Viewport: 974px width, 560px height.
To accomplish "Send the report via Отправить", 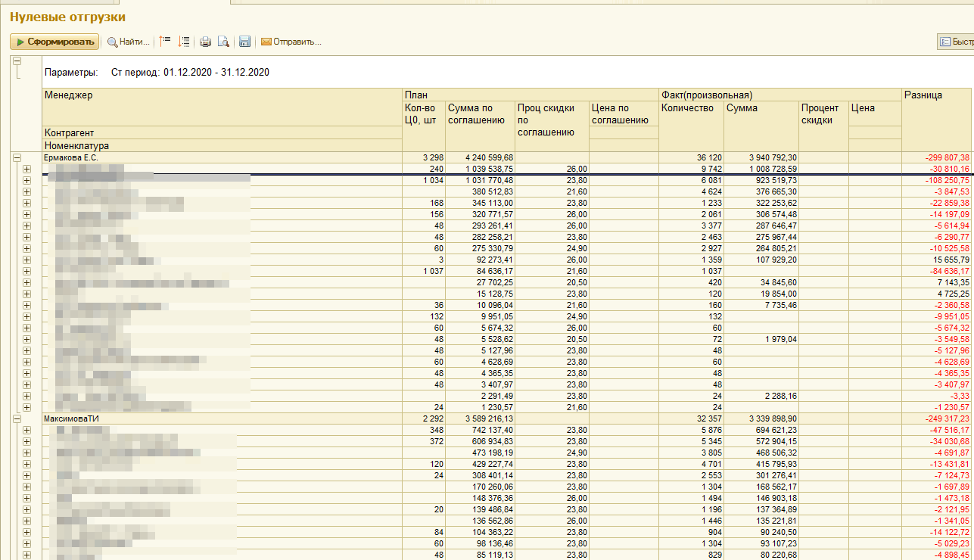I will click(x=291, y=42).
